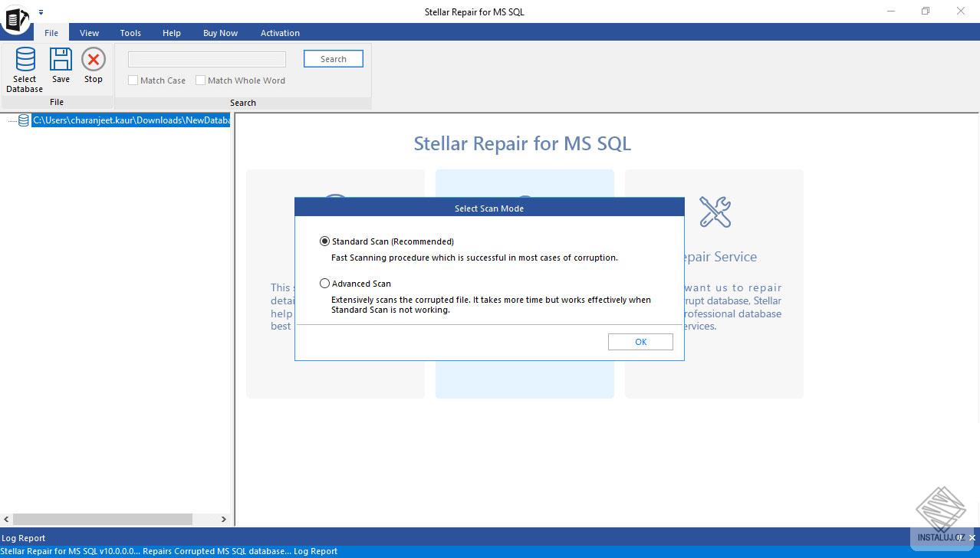Open the Activation tab
This screenshot has height=558, width=980.
coord(280,33)
